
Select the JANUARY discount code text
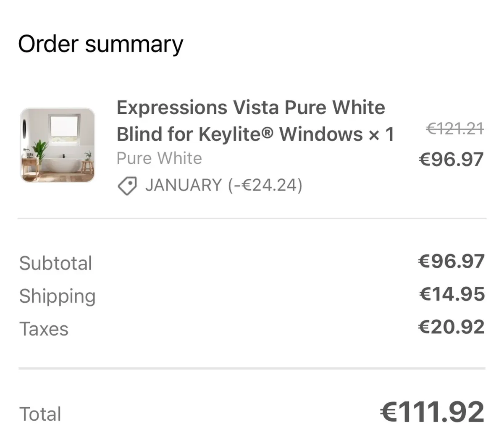(183, 185)
